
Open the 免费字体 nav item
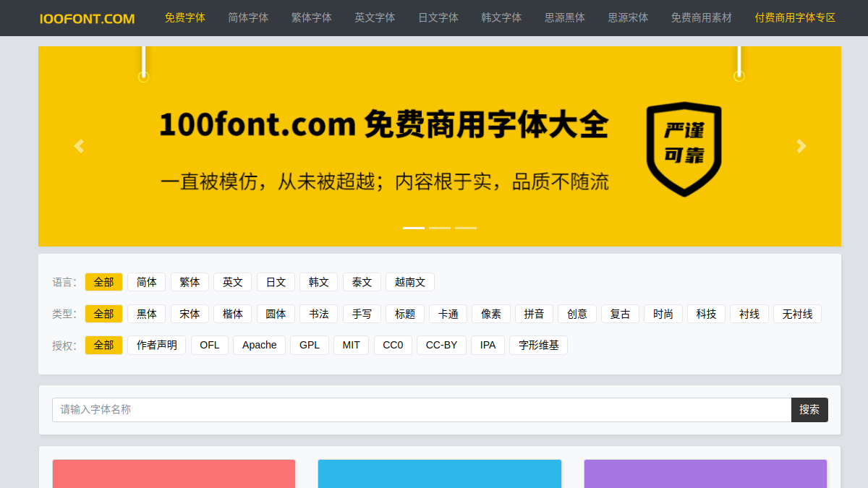[184, 17]
